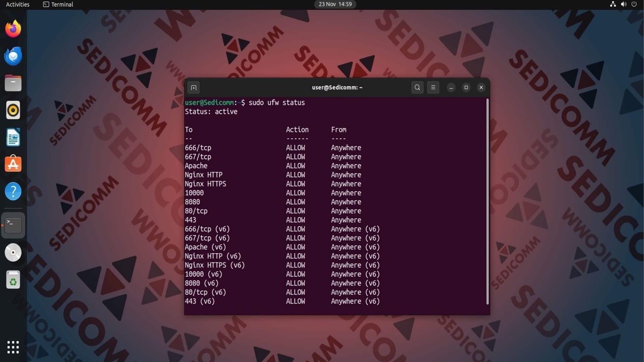Click the IPv4 '8080' rule entry (no v6)

point(192,202)
